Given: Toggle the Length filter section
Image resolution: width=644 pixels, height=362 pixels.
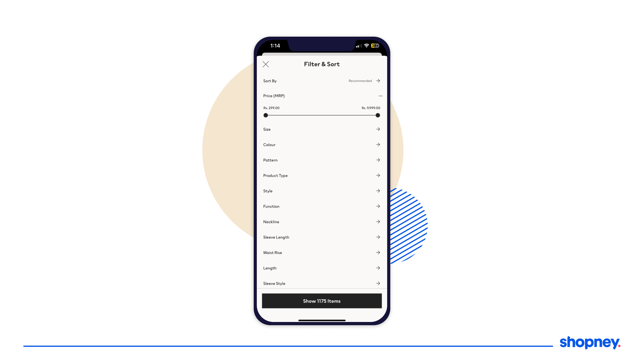Looking at the screenshot, I should coord(322,268).
